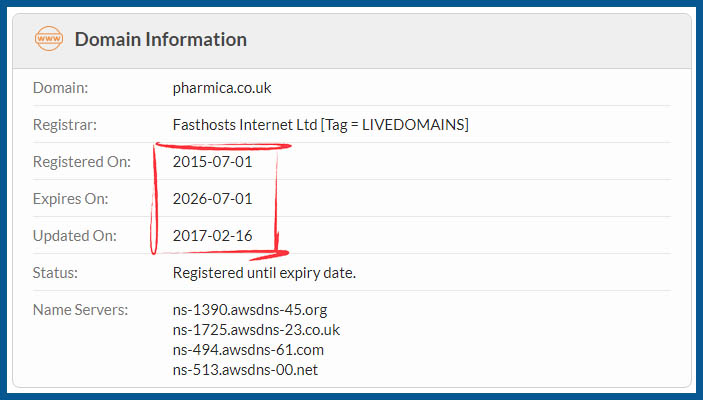Click the 2015-07-01 registration date
Screen dimensions: 703x400
tap(213, 162)
